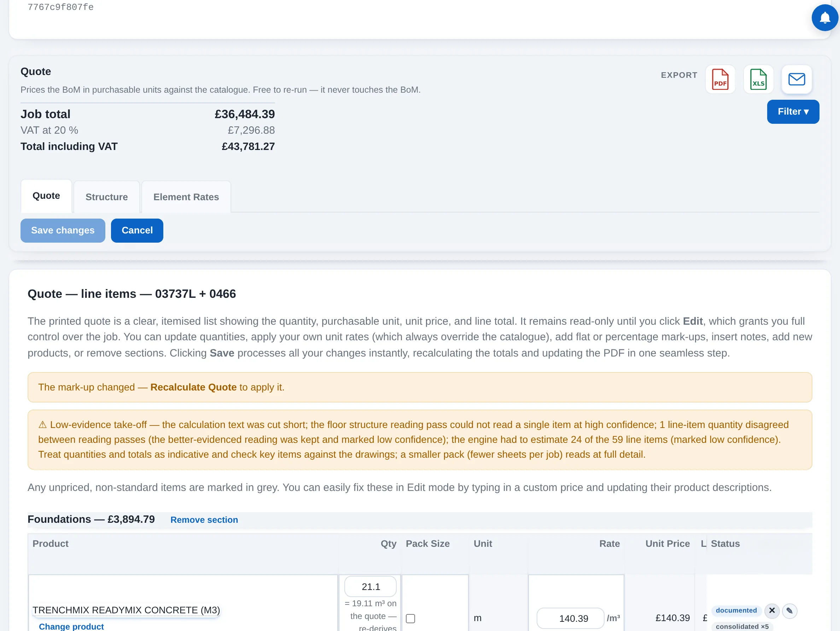Click Change product under Trenchmix concrete
Viewport: 840px width, 631px height.
[x=71, y=626]
